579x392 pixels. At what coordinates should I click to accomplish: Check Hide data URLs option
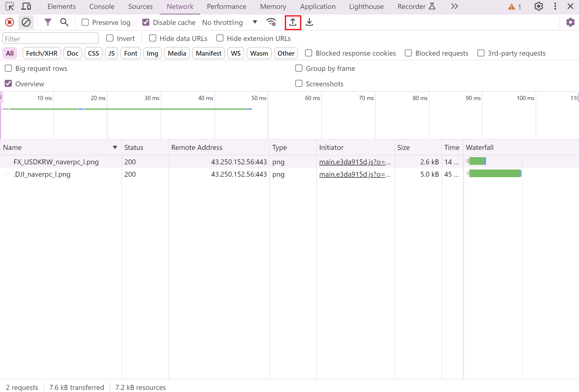(152, 38)
